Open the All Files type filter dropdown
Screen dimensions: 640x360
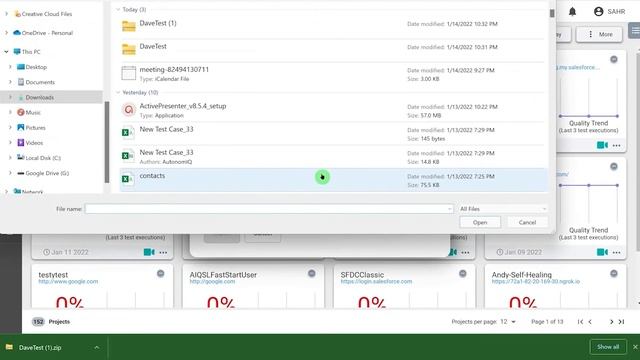[503, 209]
